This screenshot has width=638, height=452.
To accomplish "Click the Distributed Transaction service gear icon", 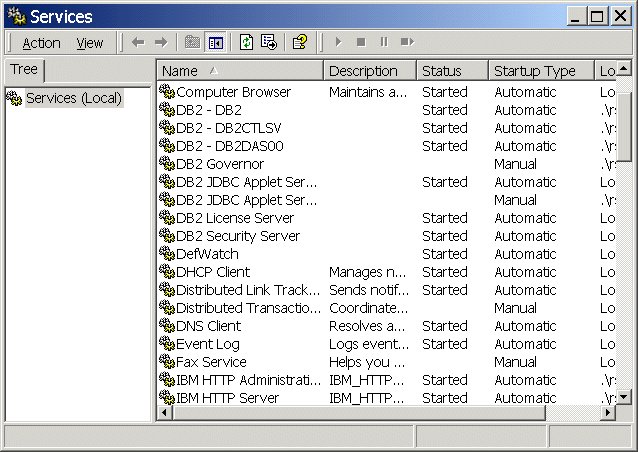I will tap(167, 308).
